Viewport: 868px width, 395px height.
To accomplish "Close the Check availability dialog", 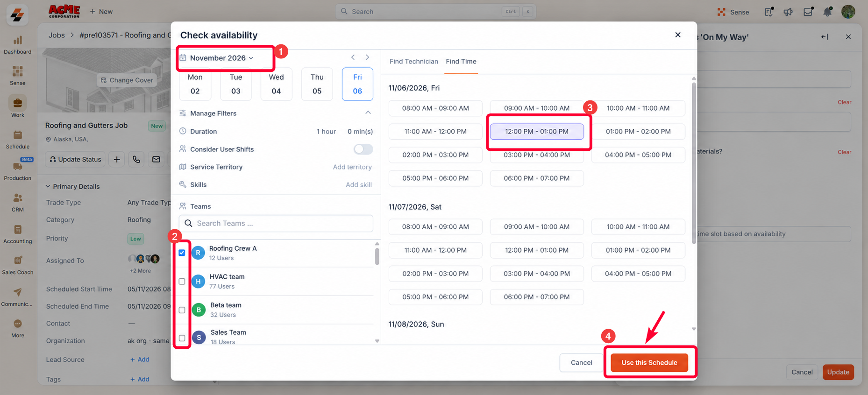I will (678, 35).
